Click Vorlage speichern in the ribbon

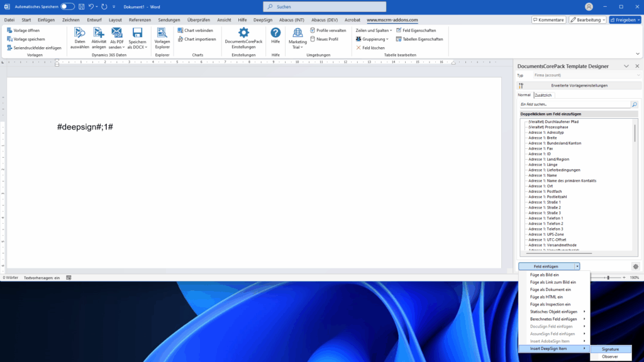click(x=26, y=39)
